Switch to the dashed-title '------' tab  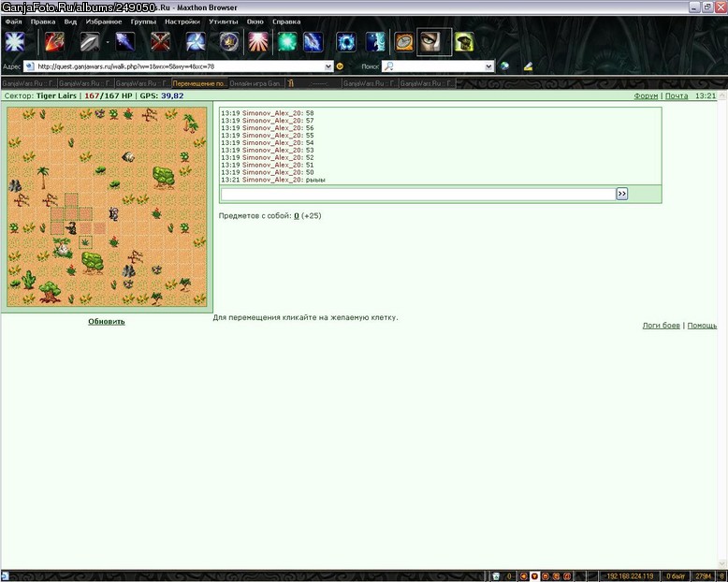coord(319,83)
